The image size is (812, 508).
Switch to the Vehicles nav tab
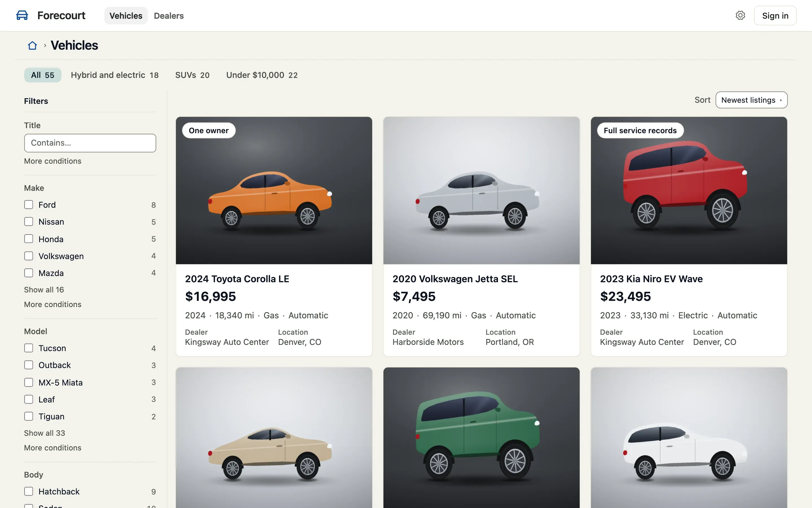click(x=126, y=16)
